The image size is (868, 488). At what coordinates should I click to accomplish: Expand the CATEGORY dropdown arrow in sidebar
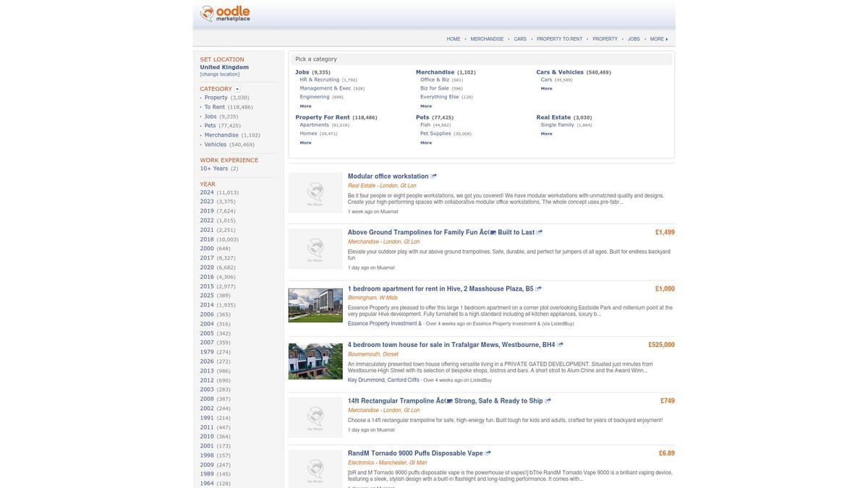(x=237, y=89)
